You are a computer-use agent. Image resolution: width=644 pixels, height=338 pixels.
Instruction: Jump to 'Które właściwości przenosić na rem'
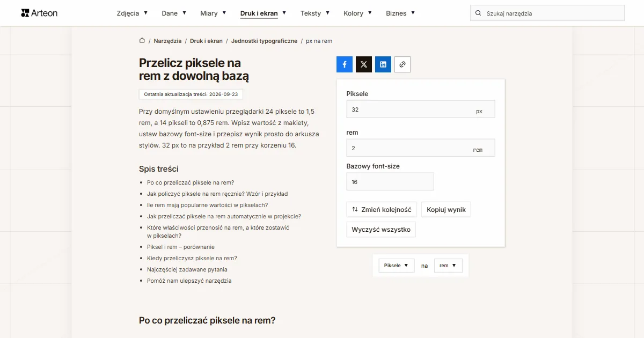(218, 231)
